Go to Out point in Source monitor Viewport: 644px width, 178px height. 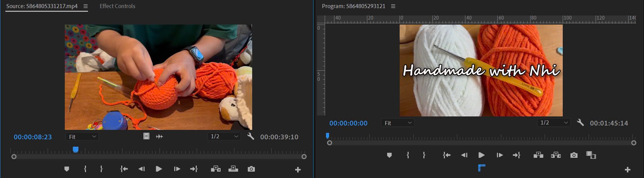pos(194,169)
